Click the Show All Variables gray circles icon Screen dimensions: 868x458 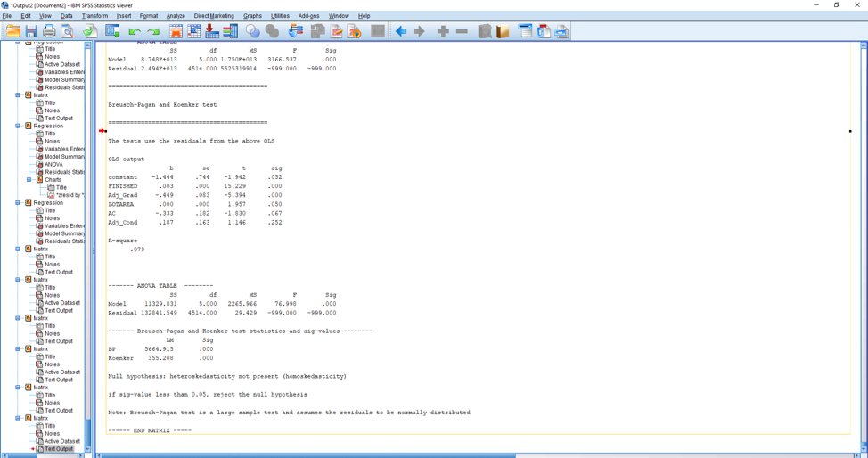pyautogui.click(x=272, y=31)
